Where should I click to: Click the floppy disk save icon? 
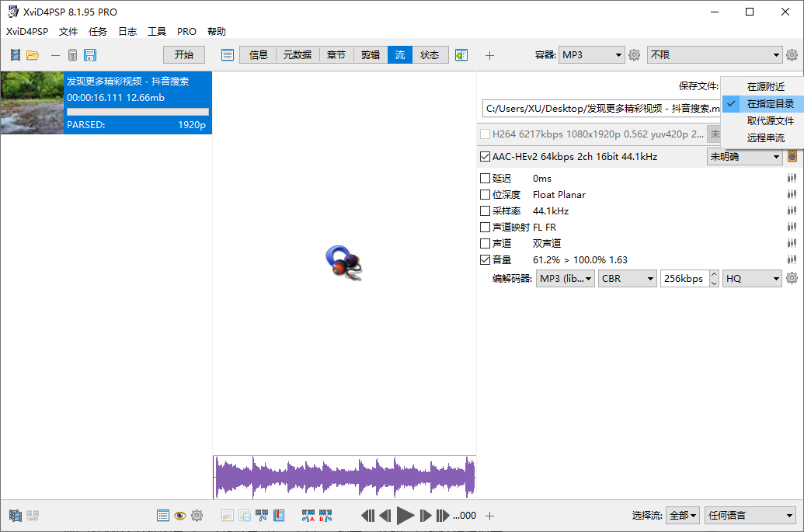90,55
